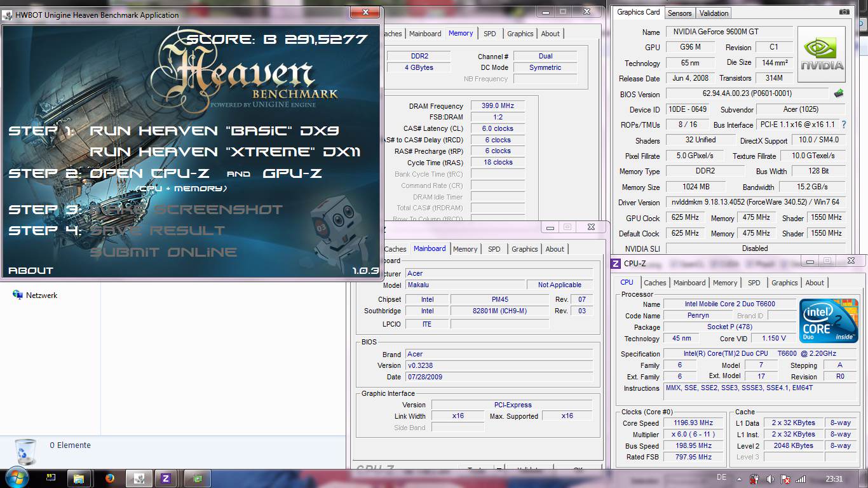Open Graphics tab in CPU-Z Memory window

tap(520, 34)
